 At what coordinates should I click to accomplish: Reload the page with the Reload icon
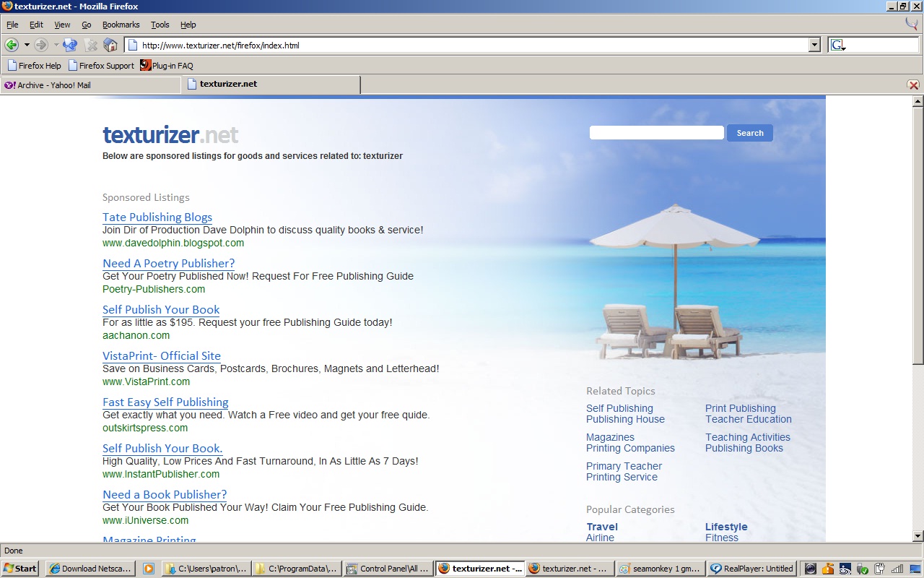tap(70, 45)
